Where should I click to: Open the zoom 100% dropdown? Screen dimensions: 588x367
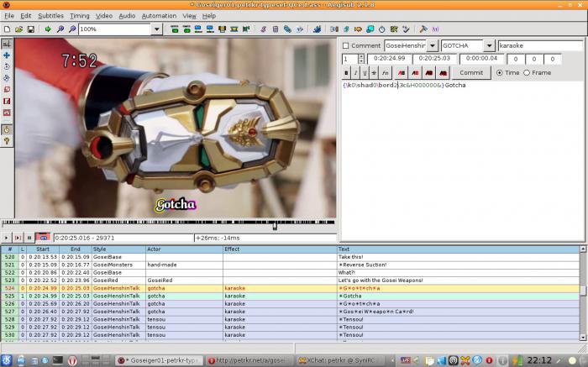[x=157, y=29]
